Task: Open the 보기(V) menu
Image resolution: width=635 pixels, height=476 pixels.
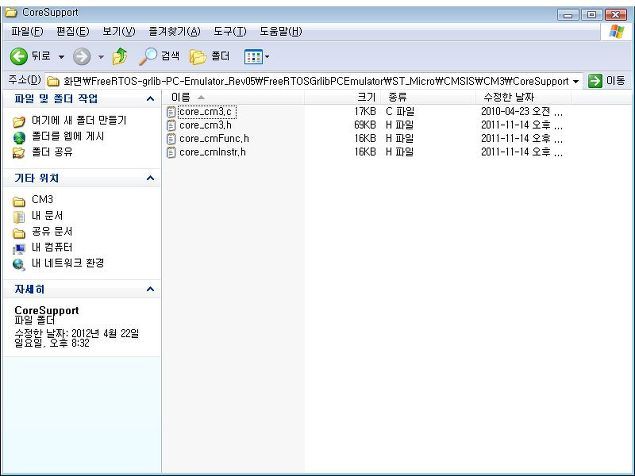Action: click(x=119, y=31)
